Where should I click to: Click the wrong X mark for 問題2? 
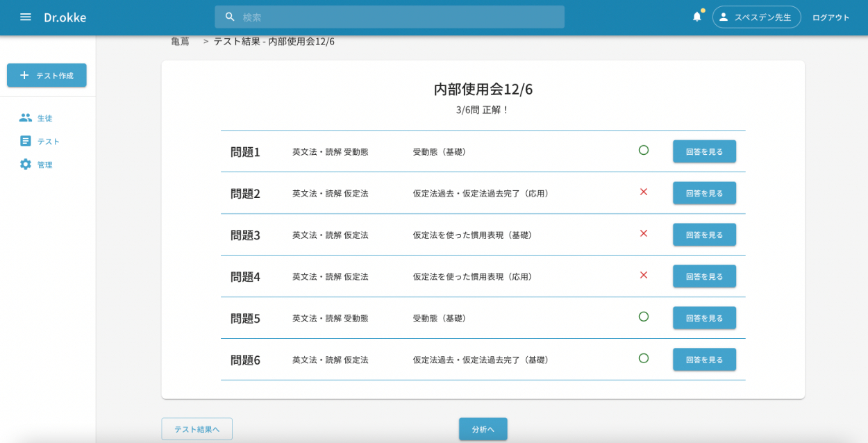(x=644, y=192)
